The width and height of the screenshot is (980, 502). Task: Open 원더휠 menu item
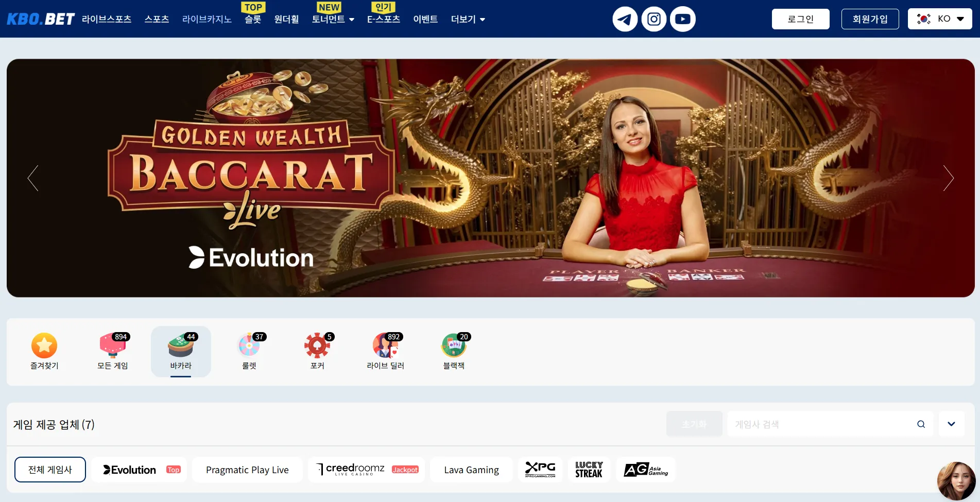(x=286, y=19)
